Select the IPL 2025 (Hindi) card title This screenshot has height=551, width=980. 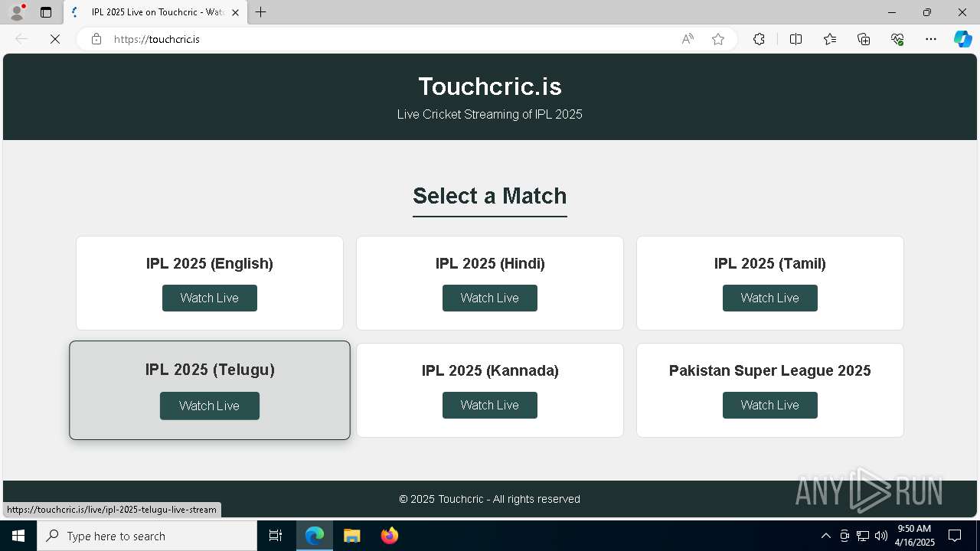[x=490, y=263]
